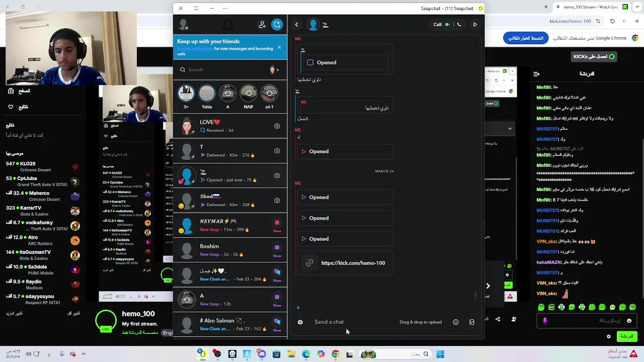This screenshot has height=362, width=644.
Task: View the new snap from NEYMAR
Action: tap(277, 226)
